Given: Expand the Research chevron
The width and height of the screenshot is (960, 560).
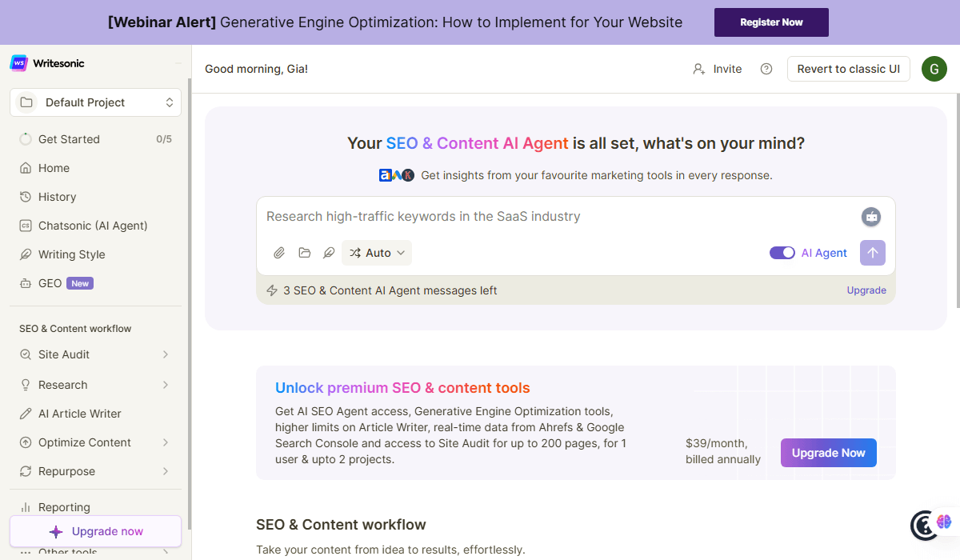Looking at the screenshot, I should coord(166,385).
